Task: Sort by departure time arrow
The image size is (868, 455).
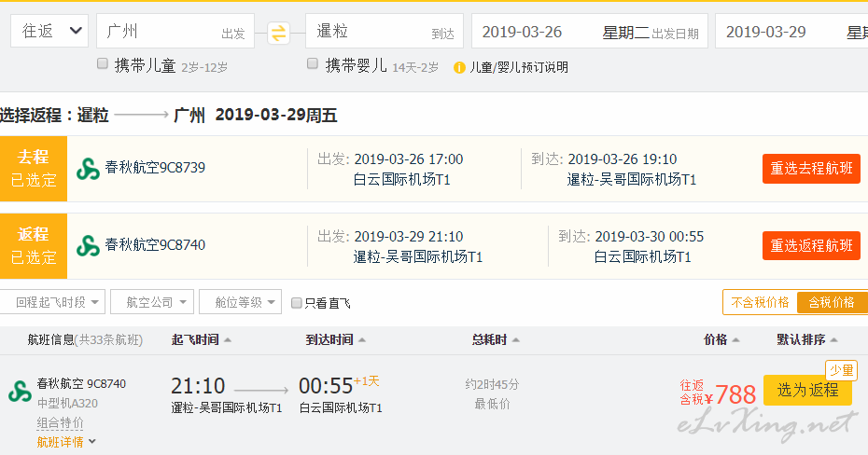Action: [227, 340]
